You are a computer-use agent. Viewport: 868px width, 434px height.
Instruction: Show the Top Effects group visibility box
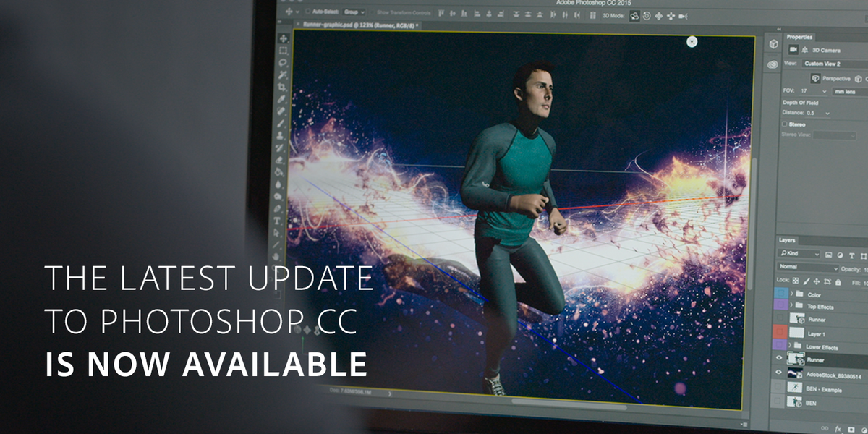[x=780, y=306]
